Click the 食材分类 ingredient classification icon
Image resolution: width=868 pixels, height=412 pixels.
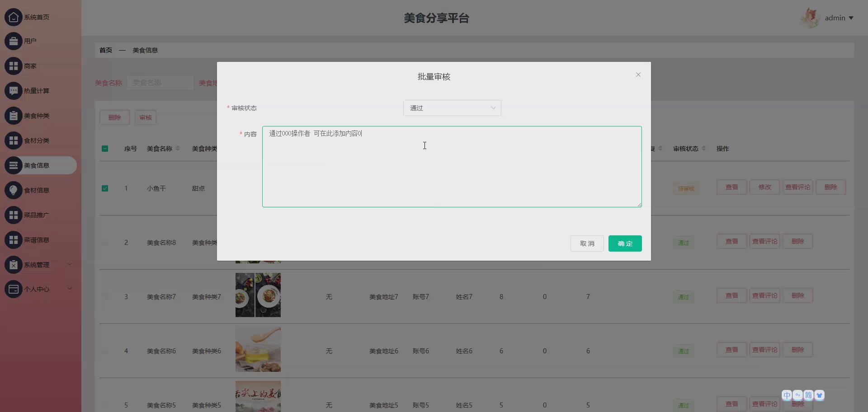[x=13, y=140]
